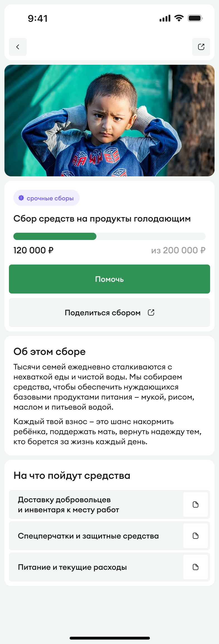Tap the back chevron button

18,47
